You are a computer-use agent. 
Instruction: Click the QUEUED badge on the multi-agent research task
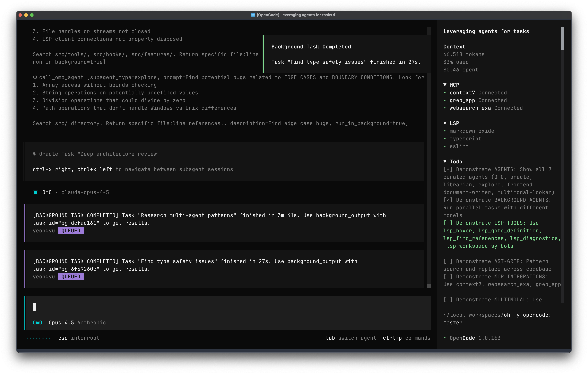pyautogui.click(x=71, y=230)
